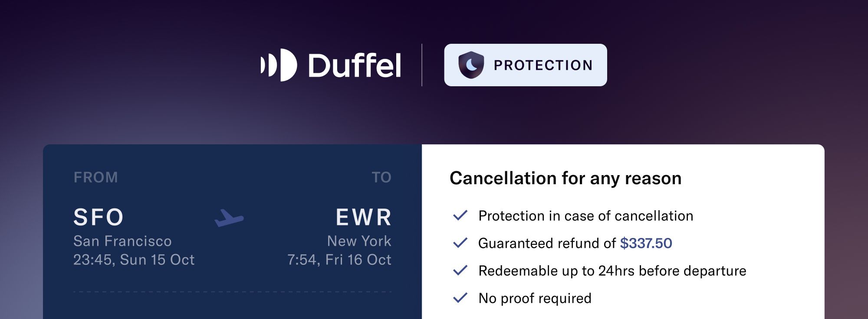Click the Cancellation for any reason heading
Image resolution: width=868 pixels, height=319 pixels.
point(566,178)
